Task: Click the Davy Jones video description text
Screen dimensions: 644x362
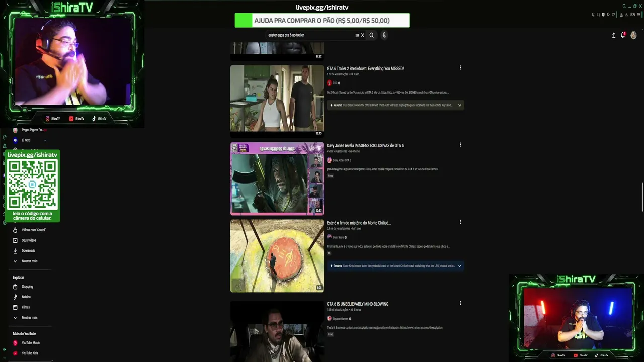Action: [x=382, y=169]
